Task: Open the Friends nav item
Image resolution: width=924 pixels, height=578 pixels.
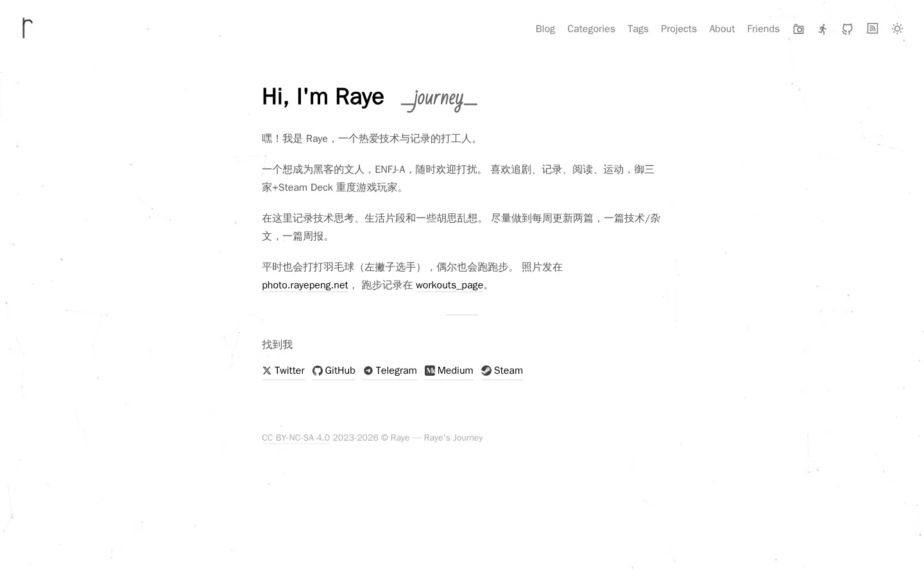Action: [764, 29]
